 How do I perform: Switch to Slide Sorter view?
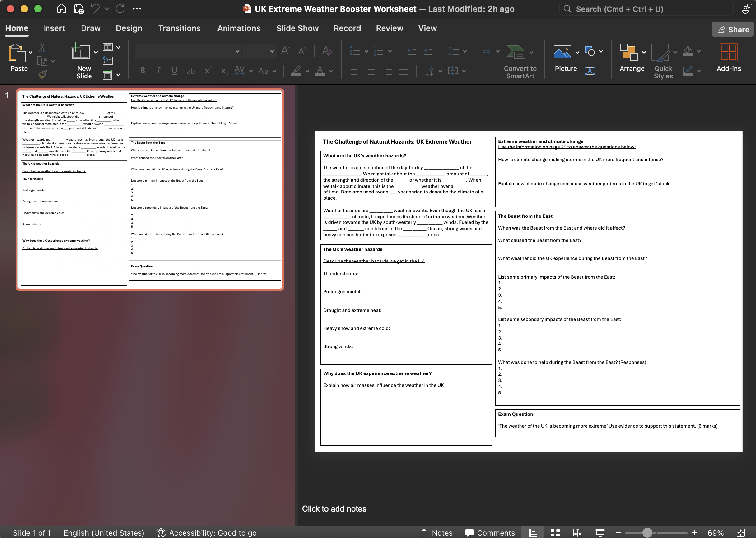click(555, 533)
